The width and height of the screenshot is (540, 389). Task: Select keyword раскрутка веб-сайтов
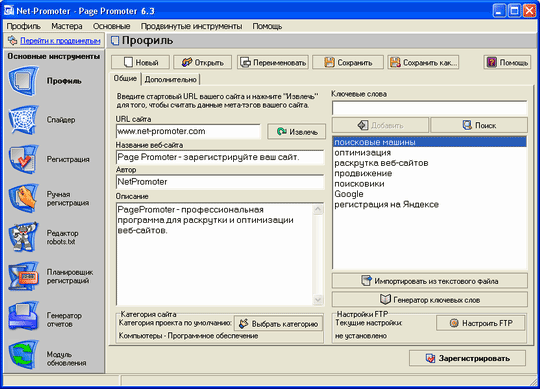coord(430,163)
